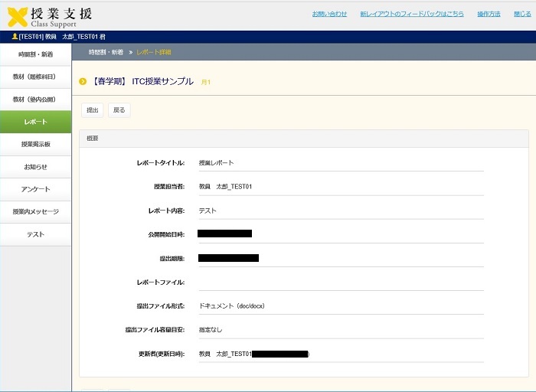Select 時間割・新着 in the sidebar

click(35, 54)
